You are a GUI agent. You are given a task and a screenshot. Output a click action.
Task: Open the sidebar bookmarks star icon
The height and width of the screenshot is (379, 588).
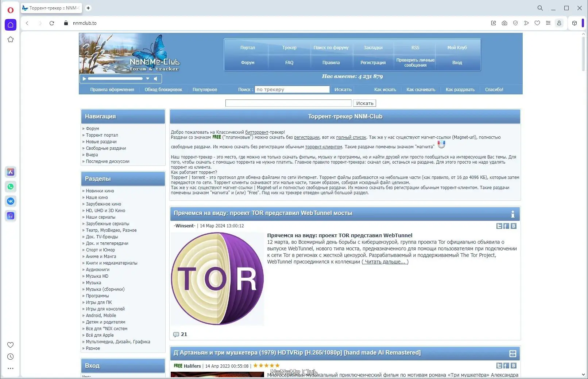[11, 39]
